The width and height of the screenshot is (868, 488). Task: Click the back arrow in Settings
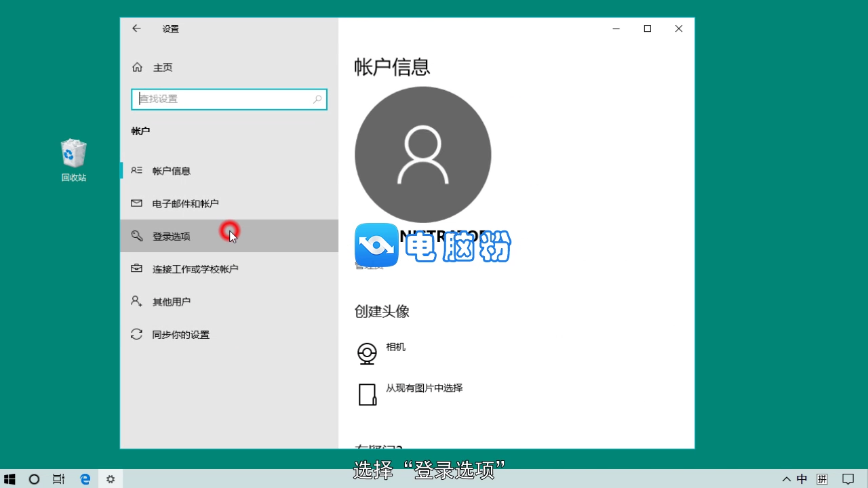(136, 28)
